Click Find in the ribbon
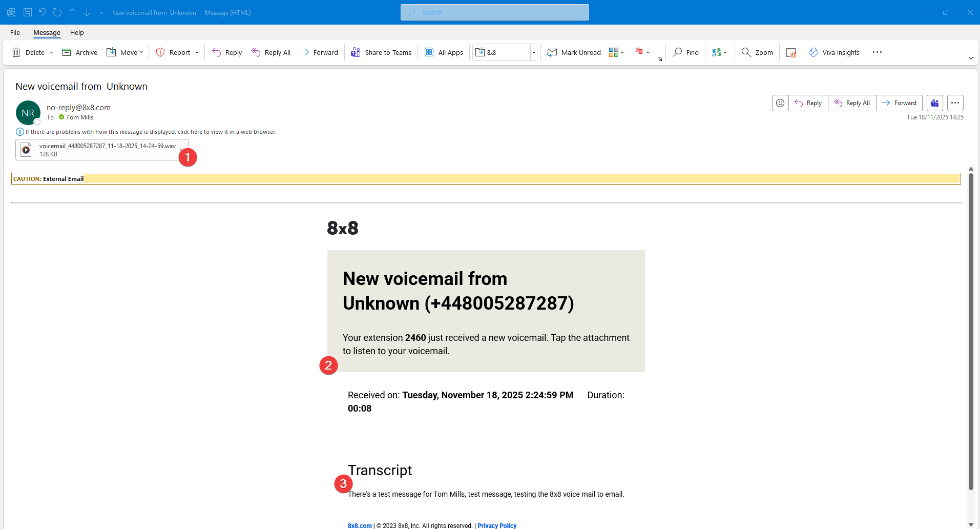Screen dimensions: 980x529 (x=686, y=52)
